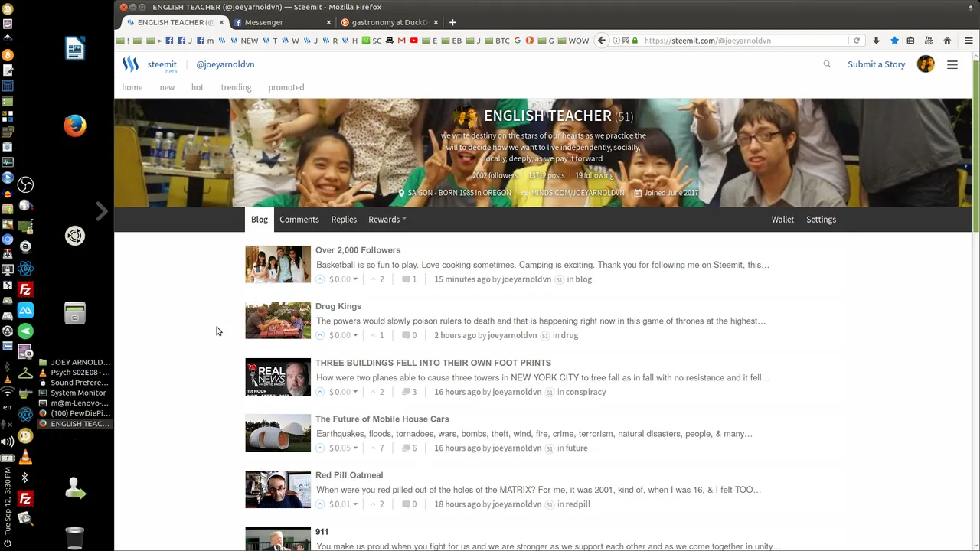Go to the hot feed
The image size is (980, 551).
point(197,87)
